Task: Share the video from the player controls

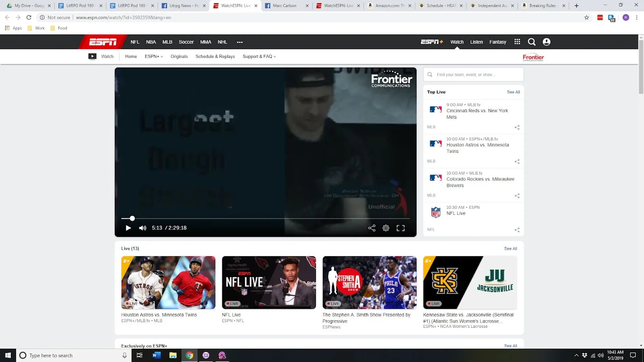Action: point(372,228)
